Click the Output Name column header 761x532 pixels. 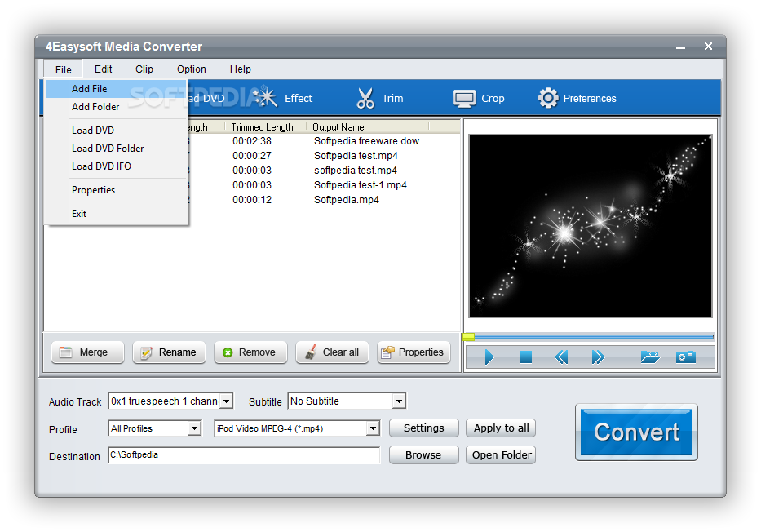(368, 127)
